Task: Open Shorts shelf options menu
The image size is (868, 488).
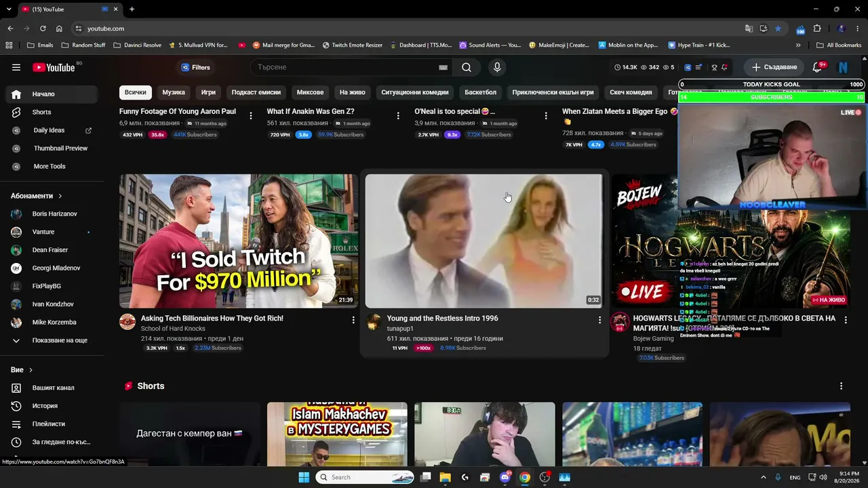Action: point(841,386)
